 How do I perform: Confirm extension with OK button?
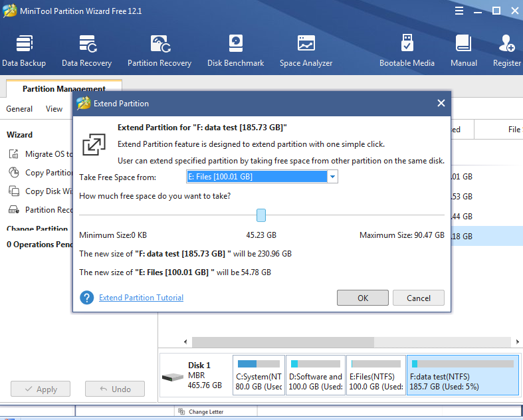coord(362,298)
